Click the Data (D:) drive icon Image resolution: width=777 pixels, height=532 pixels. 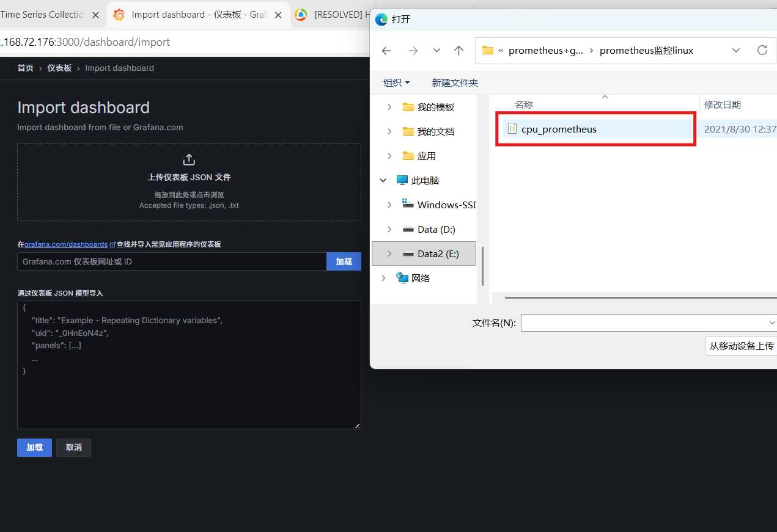point(408,229)
